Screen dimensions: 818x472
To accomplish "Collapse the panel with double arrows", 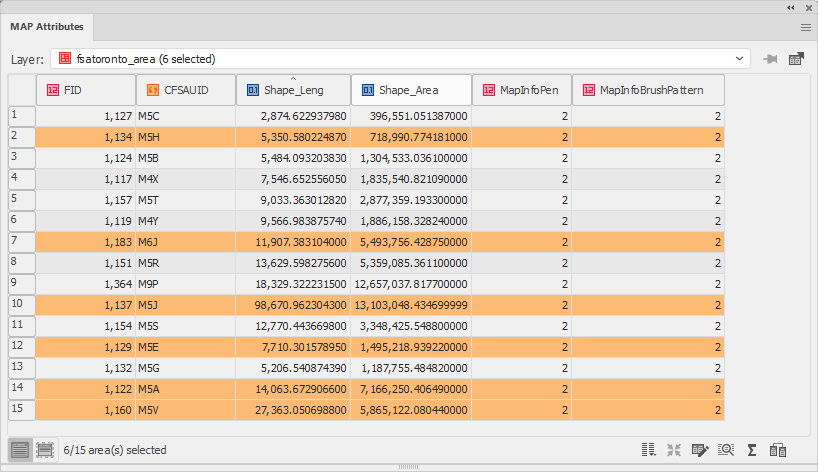I will 791,7.
